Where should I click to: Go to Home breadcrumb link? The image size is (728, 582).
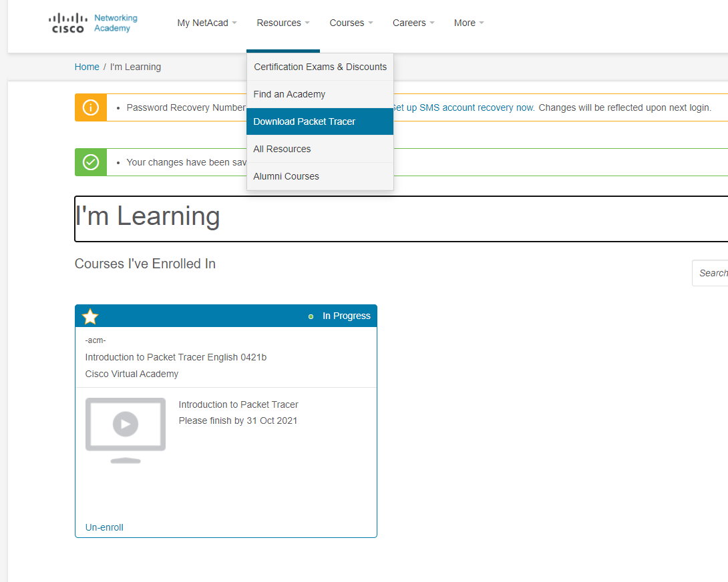(87, 67)
